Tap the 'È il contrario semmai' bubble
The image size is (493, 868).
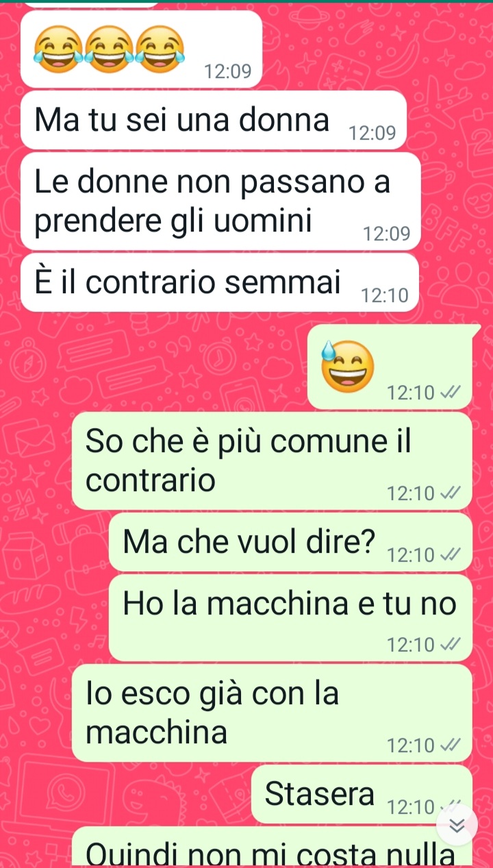point(220,283)
